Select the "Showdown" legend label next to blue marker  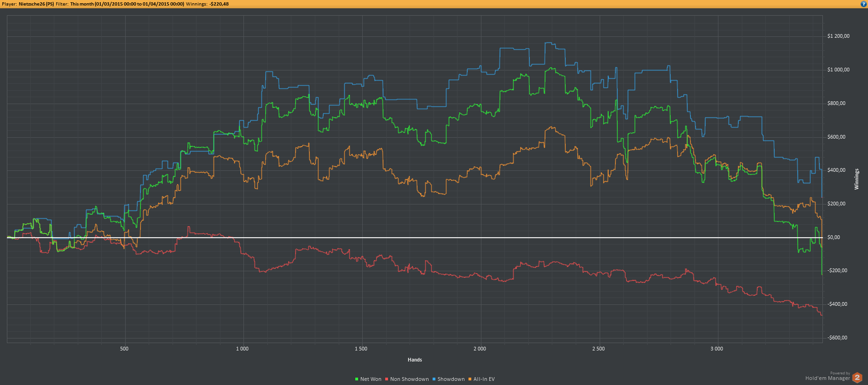(x=451, y=379)
